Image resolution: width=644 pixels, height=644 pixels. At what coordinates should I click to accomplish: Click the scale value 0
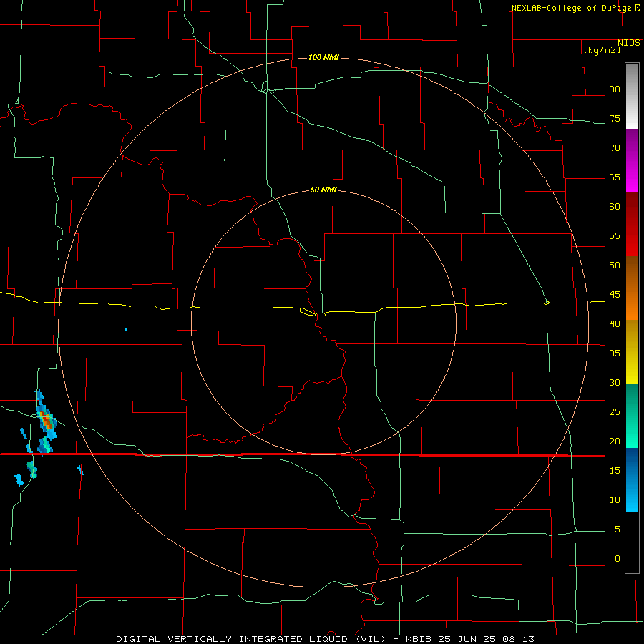(x=618, y=559)
